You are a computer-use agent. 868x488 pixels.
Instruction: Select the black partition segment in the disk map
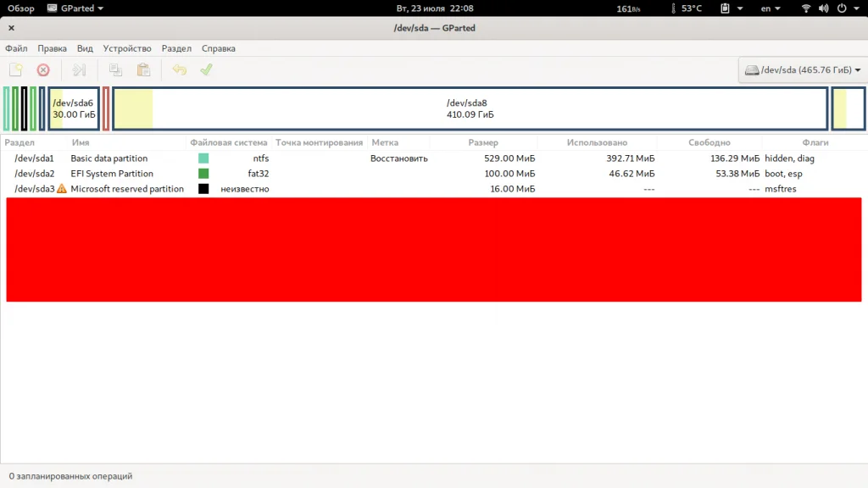pyautogui.click(x=25, y=108)
